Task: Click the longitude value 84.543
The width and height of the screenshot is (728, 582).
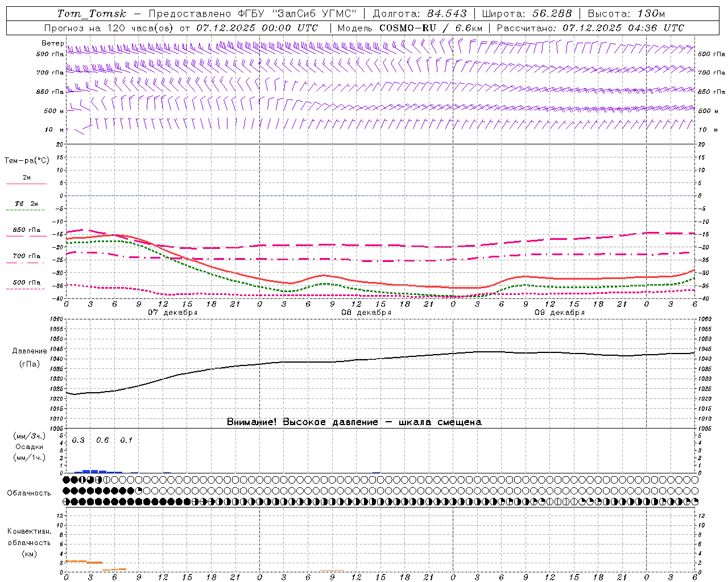Action: click(447, 14)
